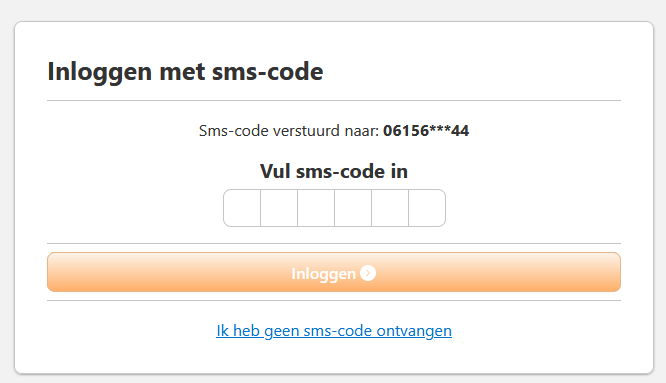The width and height of the screenshot is (666, 383).
Task: Focus the sixth and last digit box
Action: click(x=427, y=208)
